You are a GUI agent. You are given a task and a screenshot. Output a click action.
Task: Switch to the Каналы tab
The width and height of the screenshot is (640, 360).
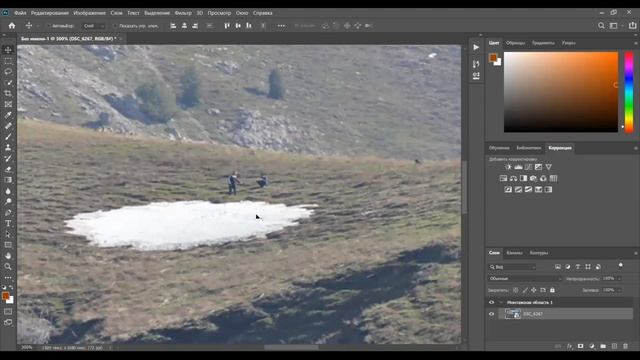point(514,253)
